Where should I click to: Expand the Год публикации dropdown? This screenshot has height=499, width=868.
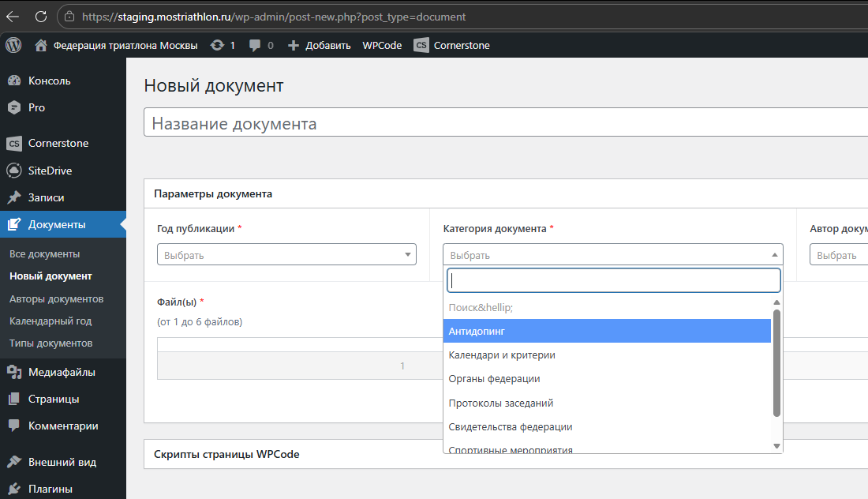287,255
